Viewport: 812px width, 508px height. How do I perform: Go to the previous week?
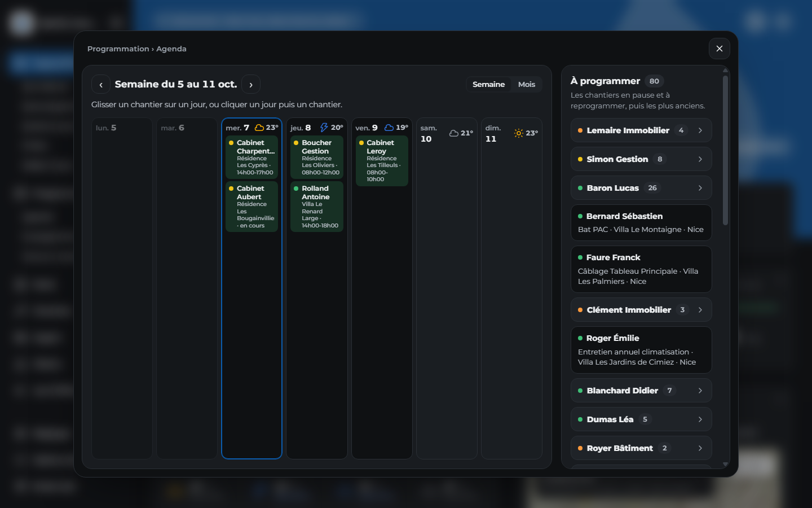pyautogui.click(x=101, y=85)
